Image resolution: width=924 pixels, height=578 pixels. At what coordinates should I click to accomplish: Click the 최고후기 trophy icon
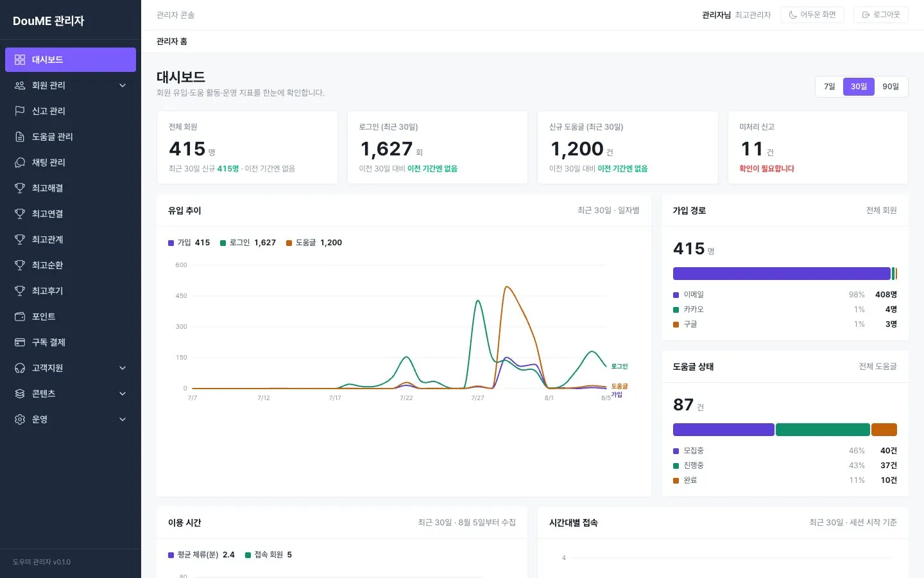pos(20,291)
